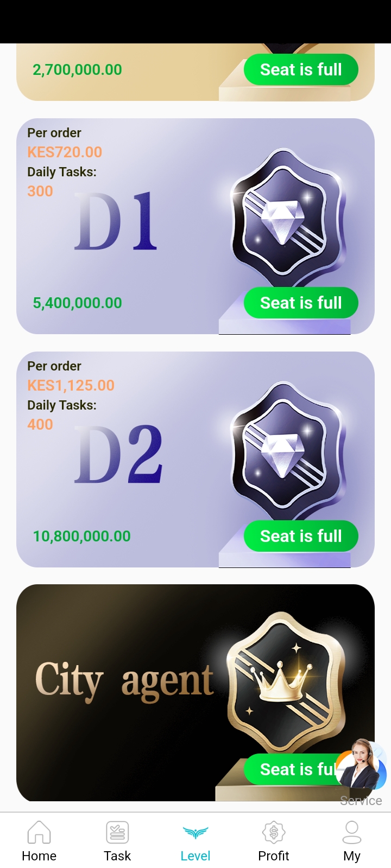
Task: Tap the 5,400,000.00 amount on D1
Action: click(x=78, y=303)
